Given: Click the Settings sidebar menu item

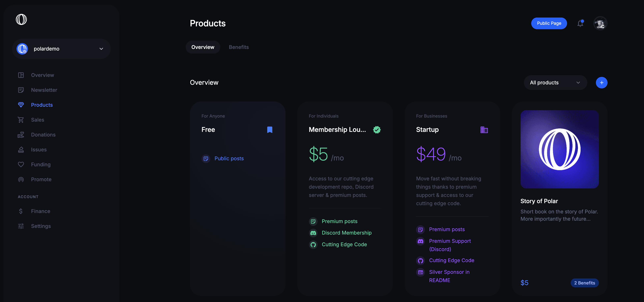Looking at the screenshot, I should pyautogui.click(x=41, y=226).
